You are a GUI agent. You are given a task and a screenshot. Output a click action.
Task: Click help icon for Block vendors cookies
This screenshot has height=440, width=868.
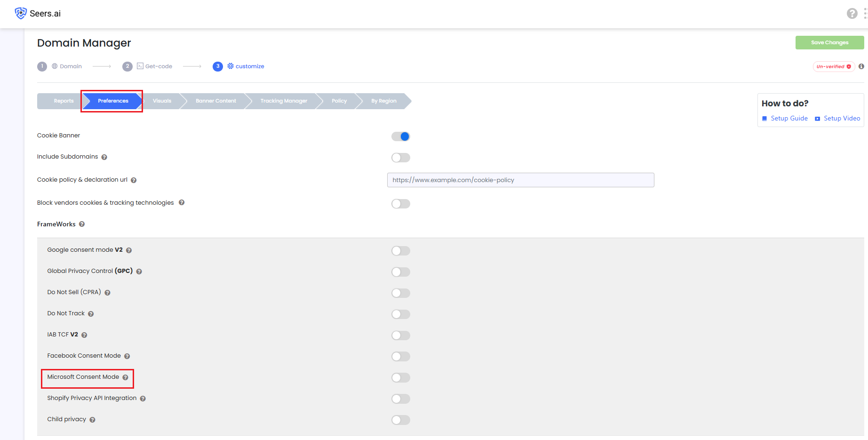(182, 203)
